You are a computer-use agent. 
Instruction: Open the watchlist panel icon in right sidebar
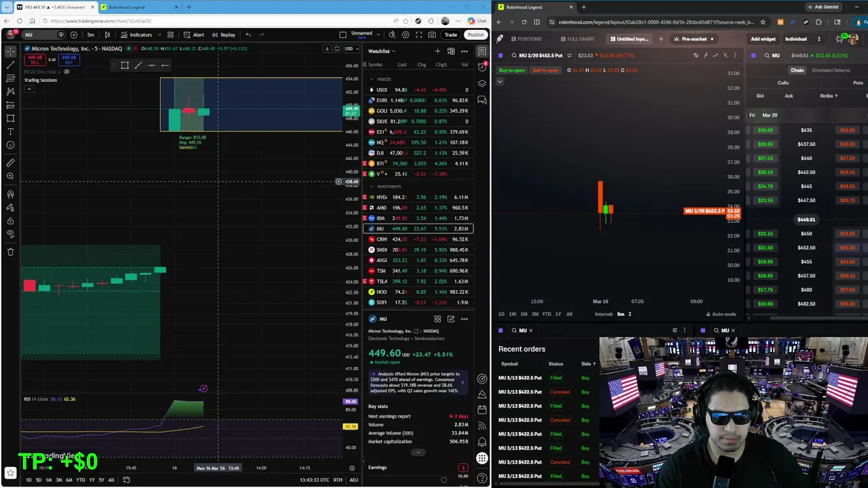(481, 52)
